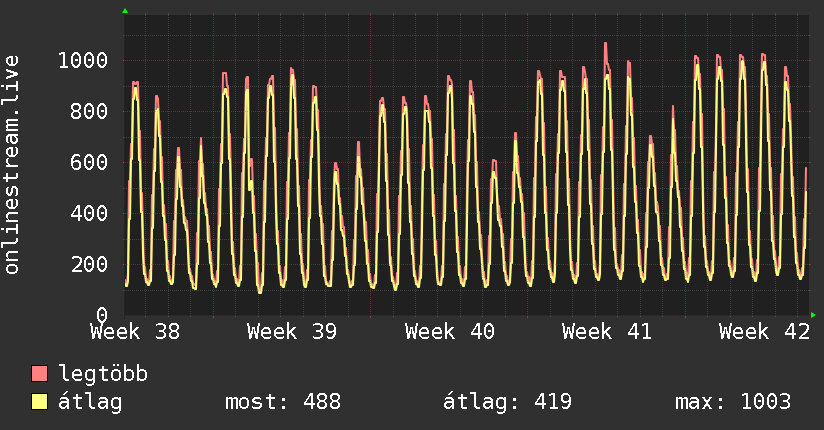Viewport: 824px width, 430px height.
Task: Click the 1000 y-axis tick label
Action: 83,60
